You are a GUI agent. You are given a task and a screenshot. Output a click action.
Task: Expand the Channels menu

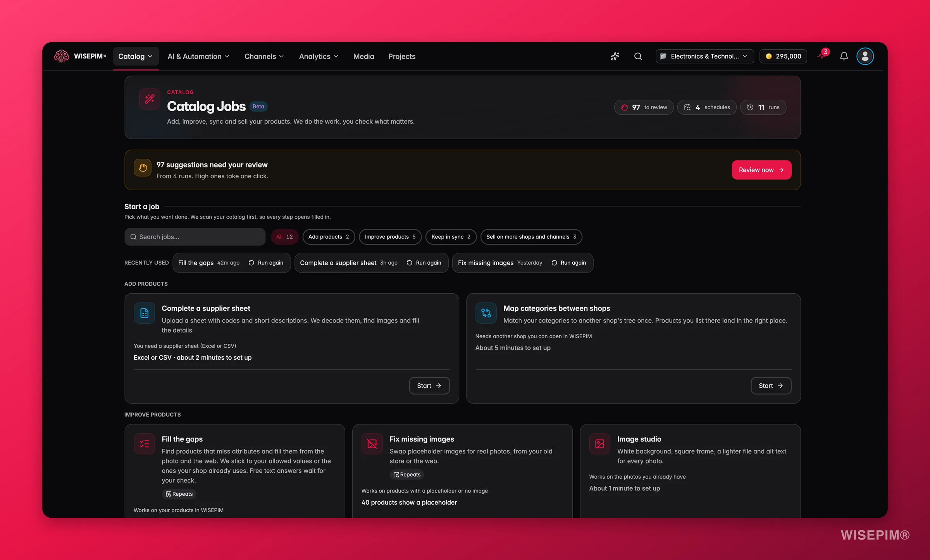click(x=264, y=57)
